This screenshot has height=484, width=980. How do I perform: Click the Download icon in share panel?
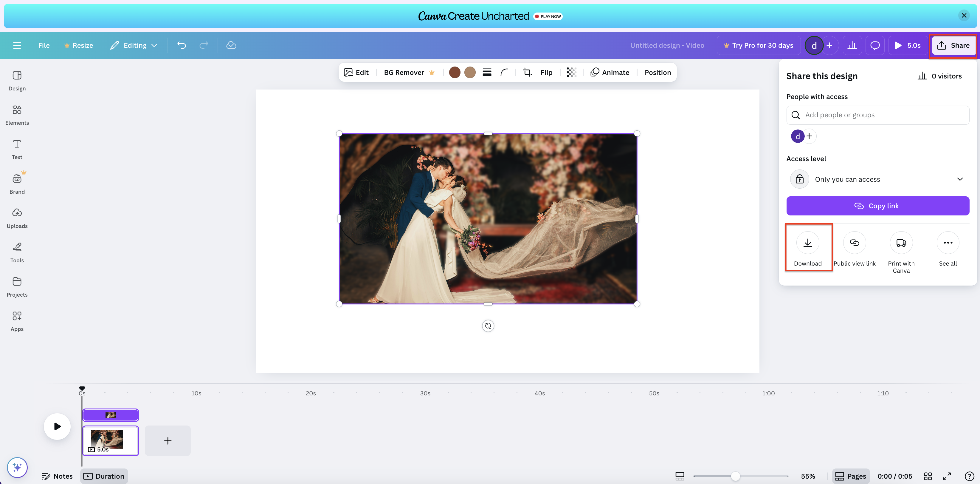click(x=807, y=243)
